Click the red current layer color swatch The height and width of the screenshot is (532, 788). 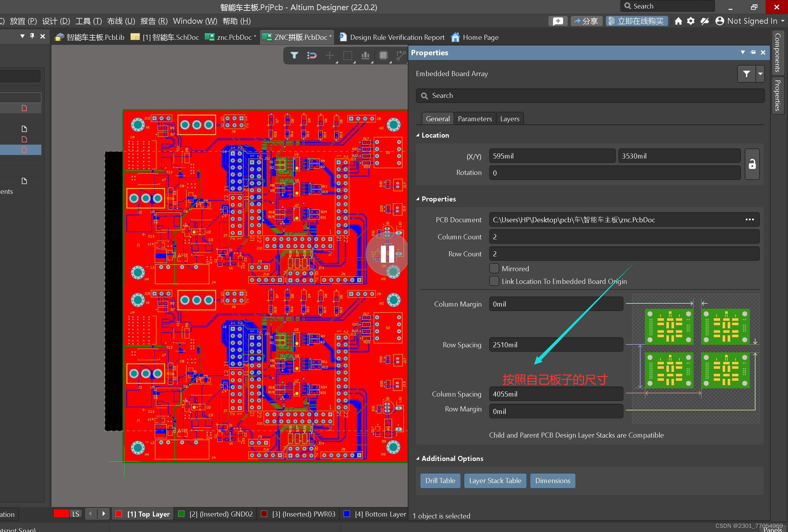[61, 514]
